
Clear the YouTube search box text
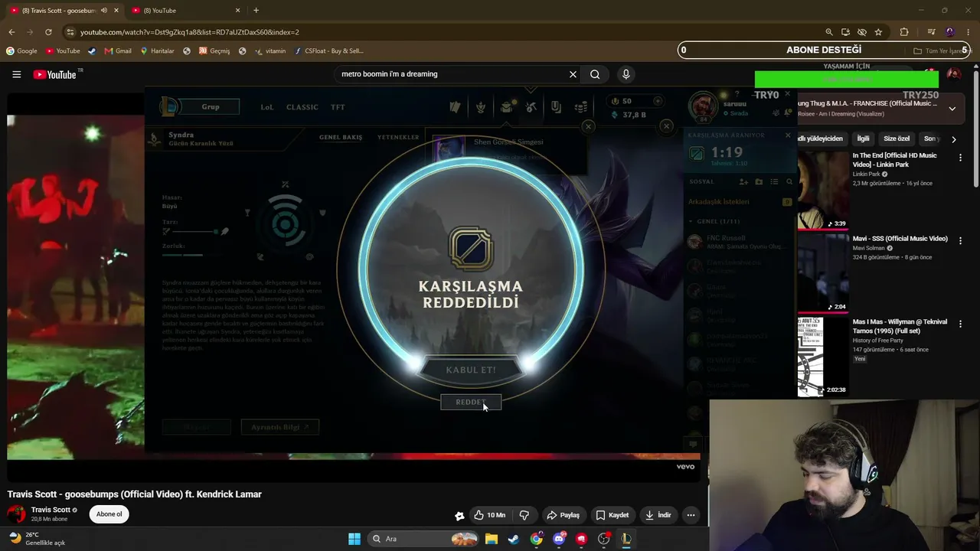[x=573, y=74]
